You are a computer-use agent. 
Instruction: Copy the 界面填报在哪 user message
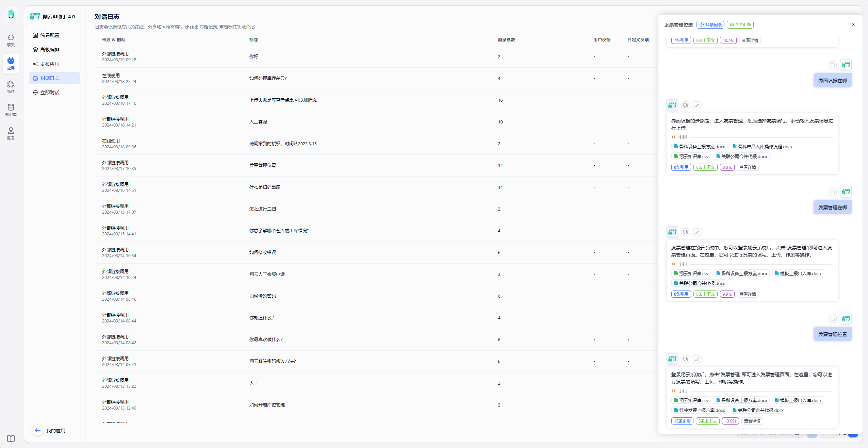pos(832,65)
